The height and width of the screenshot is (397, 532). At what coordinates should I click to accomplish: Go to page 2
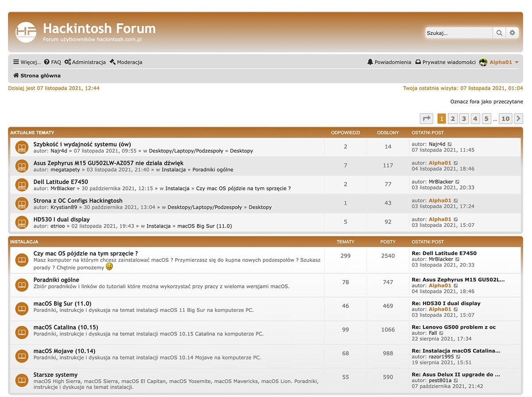(x=453, y=118)
